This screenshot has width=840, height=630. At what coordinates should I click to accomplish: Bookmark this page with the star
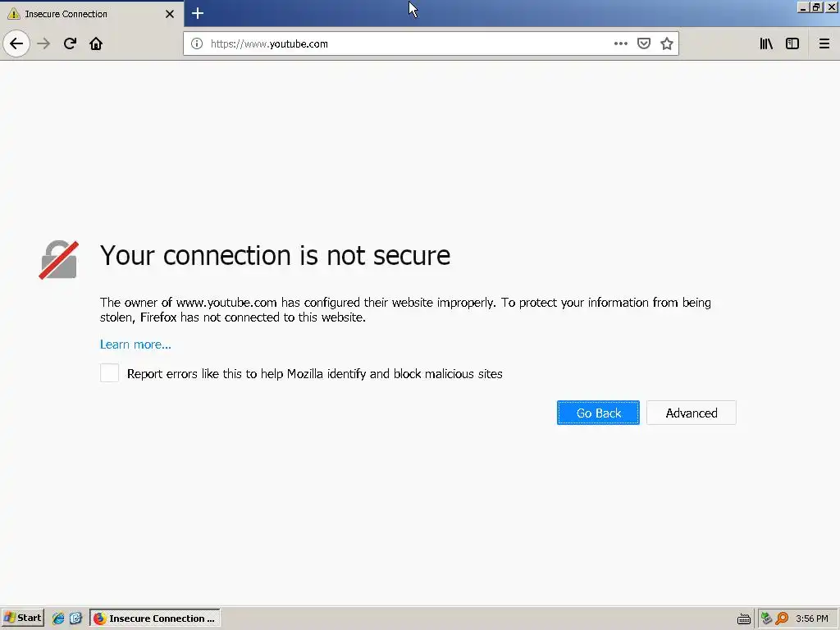666,43
